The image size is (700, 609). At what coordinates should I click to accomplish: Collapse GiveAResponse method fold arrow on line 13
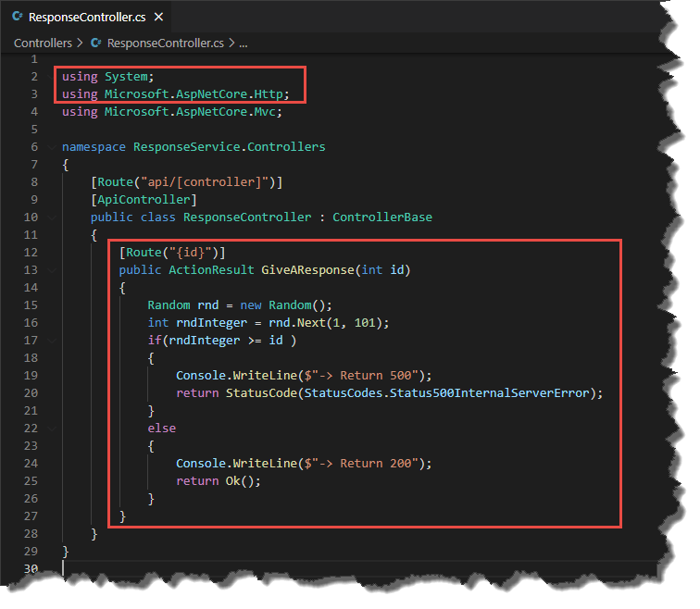click(52, 270)
